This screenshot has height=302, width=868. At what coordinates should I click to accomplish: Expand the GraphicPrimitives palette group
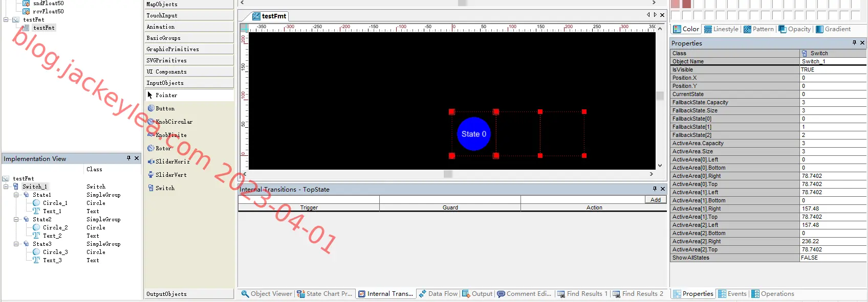tap(189, 49)
